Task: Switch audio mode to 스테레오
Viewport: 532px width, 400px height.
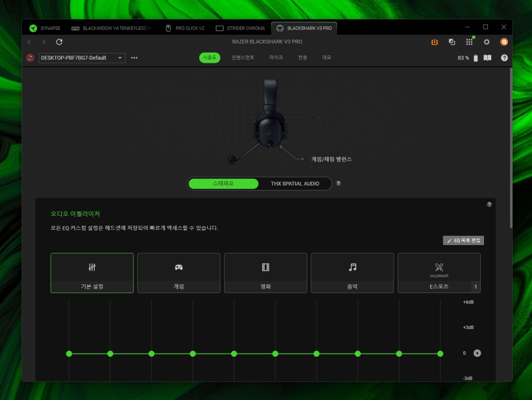Action: pyautogui.click(x=223, y=183)
